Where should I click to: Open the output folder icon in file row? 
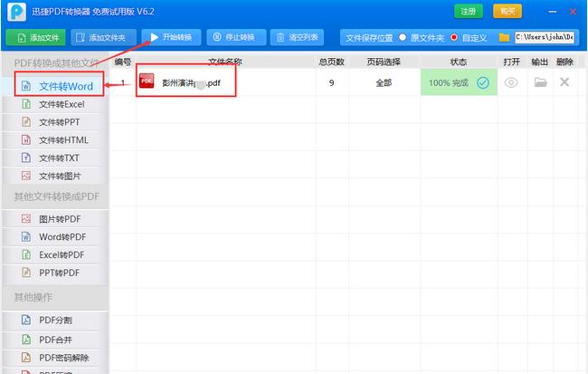[540, 82]
